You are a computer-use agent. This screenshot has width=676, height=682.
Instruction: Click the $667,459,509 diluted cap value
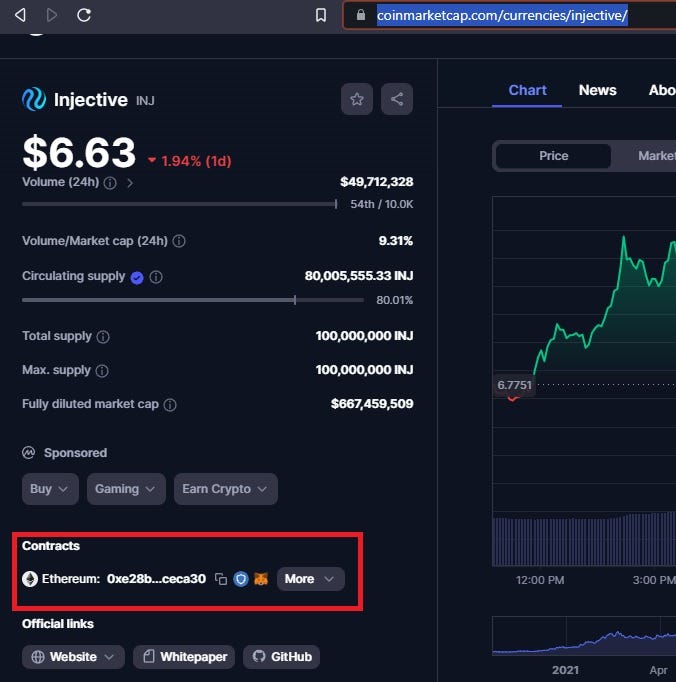point(372,404)
